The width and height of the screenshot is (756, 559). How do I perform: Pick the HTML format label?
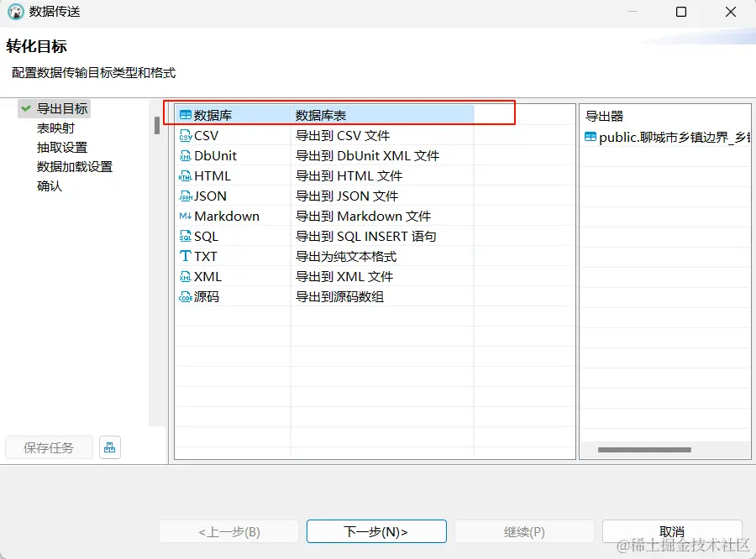213,176
